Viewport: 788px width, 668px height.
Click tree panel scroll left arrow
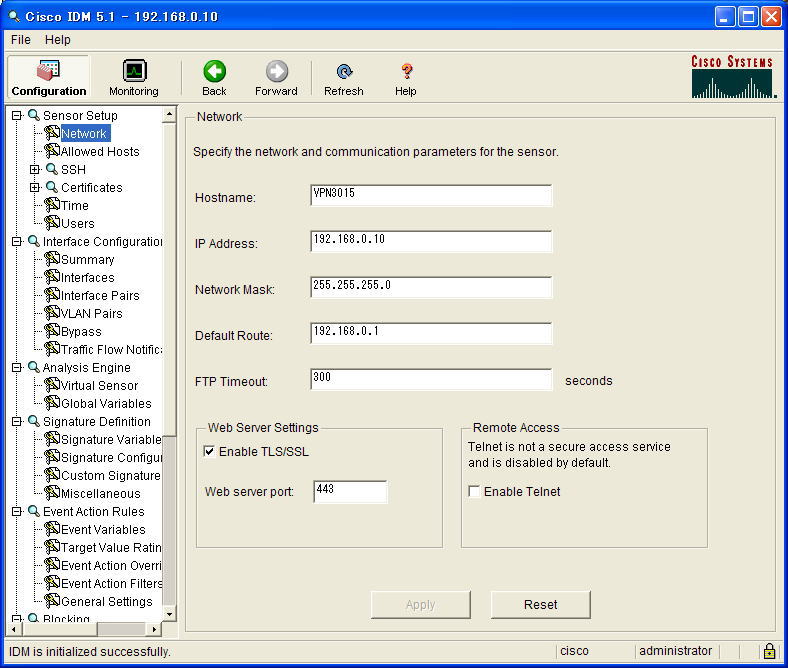click(x=14, y=629)
